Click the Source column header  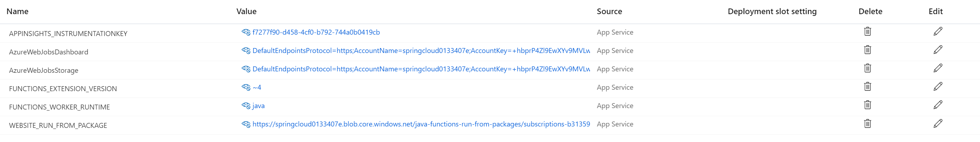click(x=609, y=11)
